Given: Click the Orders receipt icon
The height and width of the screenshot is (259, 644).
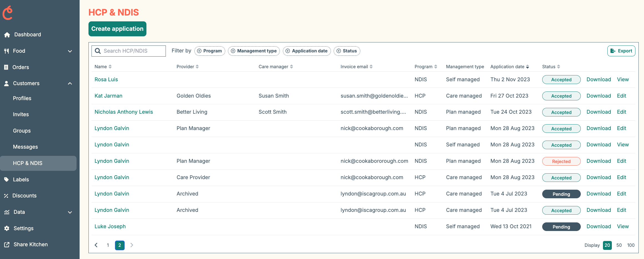Looking at the screenshot, I should click(6, 67).
